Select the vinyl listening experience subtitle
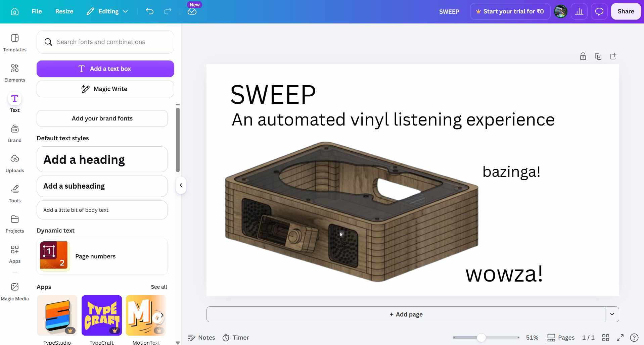 [x=393, y=120]
